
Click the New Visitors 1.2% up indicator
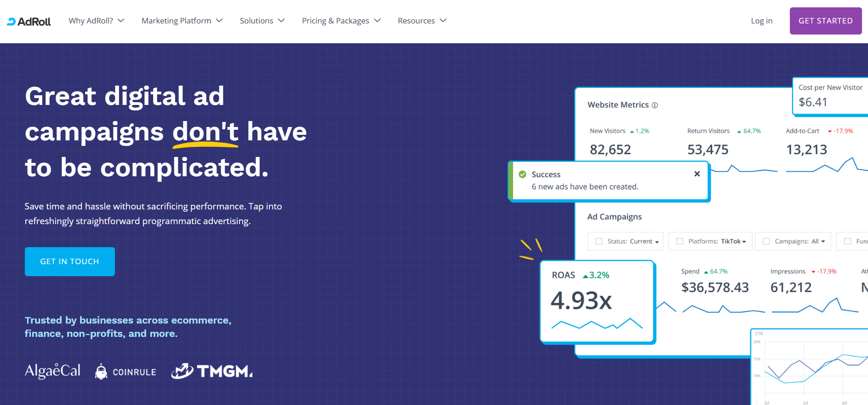coord(640,131)
